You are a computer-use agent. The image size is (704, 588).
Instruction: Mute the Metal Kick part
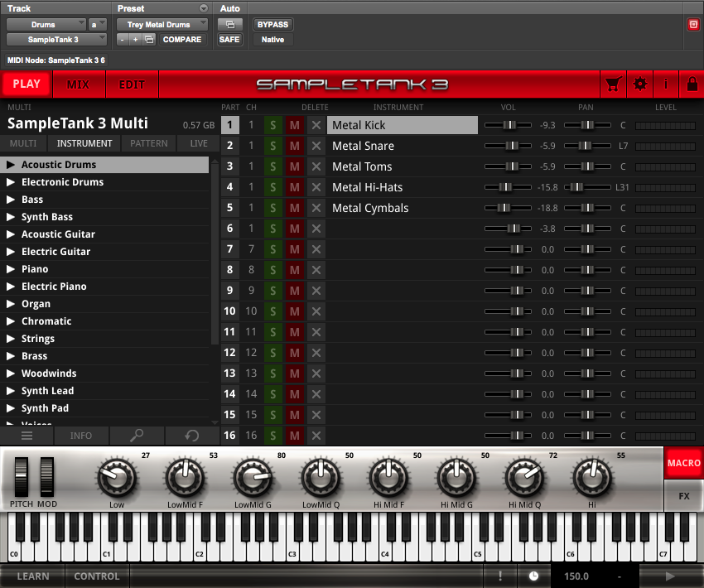(x=295, y=125)
